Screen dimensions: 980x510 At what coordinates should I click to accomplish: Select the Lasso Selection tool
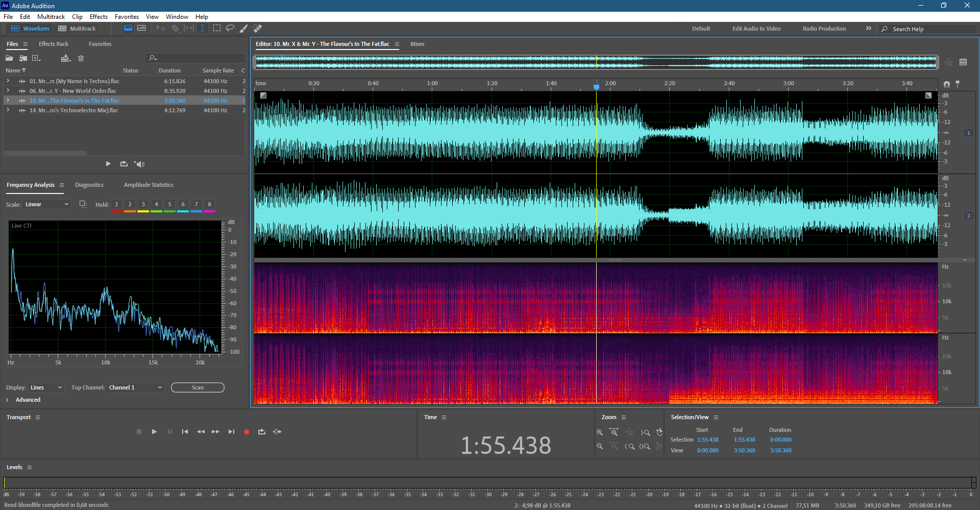coord(230,29)
